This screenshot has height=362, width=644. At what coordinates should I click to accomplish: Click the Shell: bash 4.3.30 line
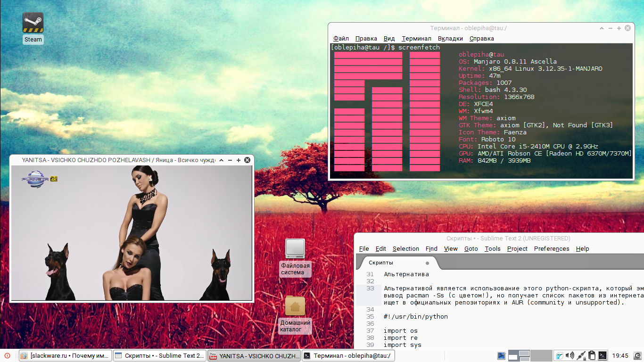coord(493,90)
